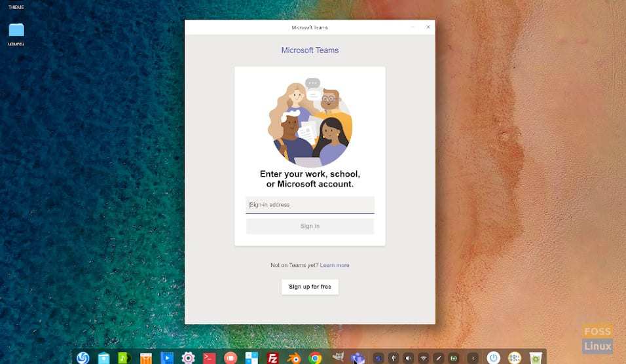Viewport: 626px width, 364px height.
Task: Close the Microsoft Teams window
Action: coord(428,27)
